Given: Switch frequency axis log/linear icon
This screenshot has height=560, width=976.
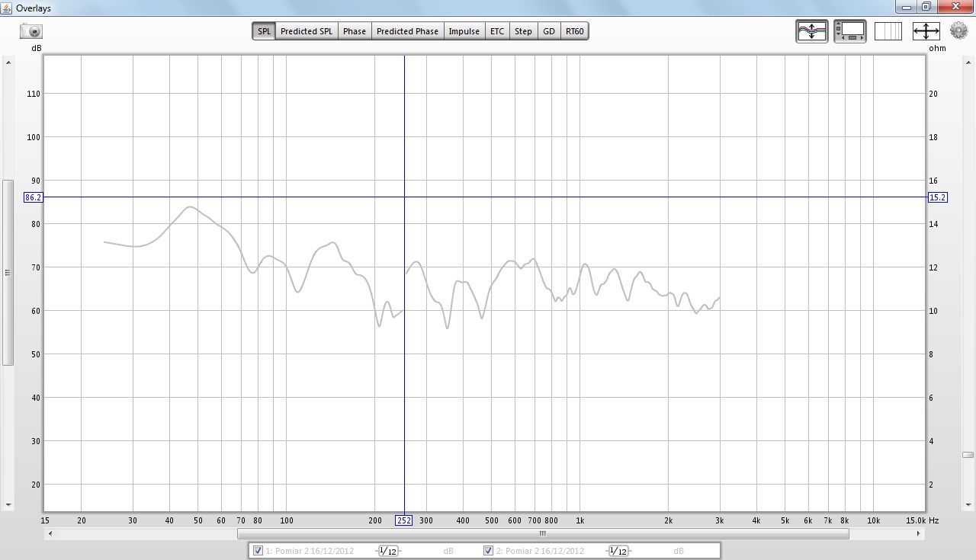Looking at the screenshot, I should pyautogui.click(x=888, y=31).
